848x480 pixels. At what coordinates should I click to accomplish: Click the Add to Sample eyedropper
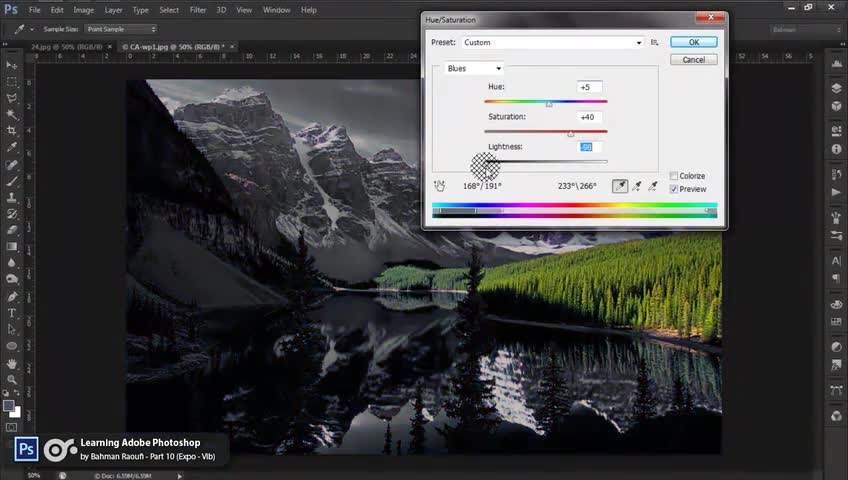click(637, 186)
